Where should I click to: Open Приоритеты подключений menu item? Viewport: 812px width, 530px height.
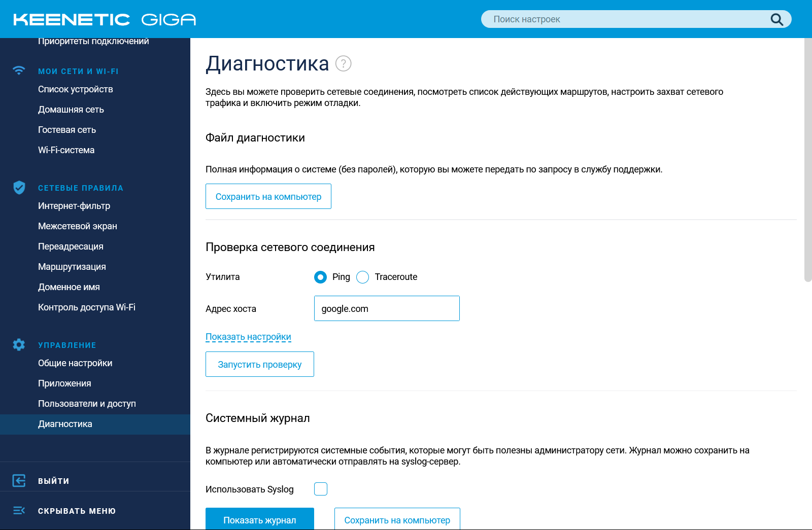pyautogui.click(x=93, y=41)
